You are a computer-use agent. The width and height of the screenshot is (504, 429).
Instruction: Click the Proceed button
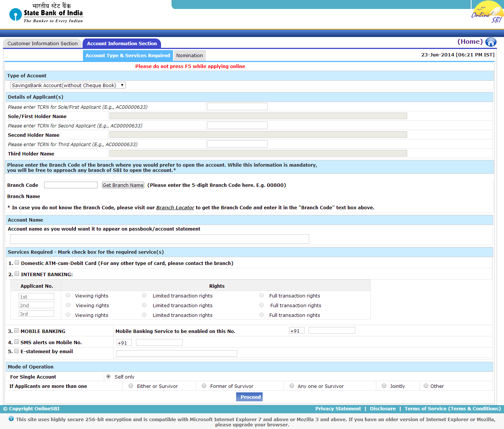pos(250,397)
